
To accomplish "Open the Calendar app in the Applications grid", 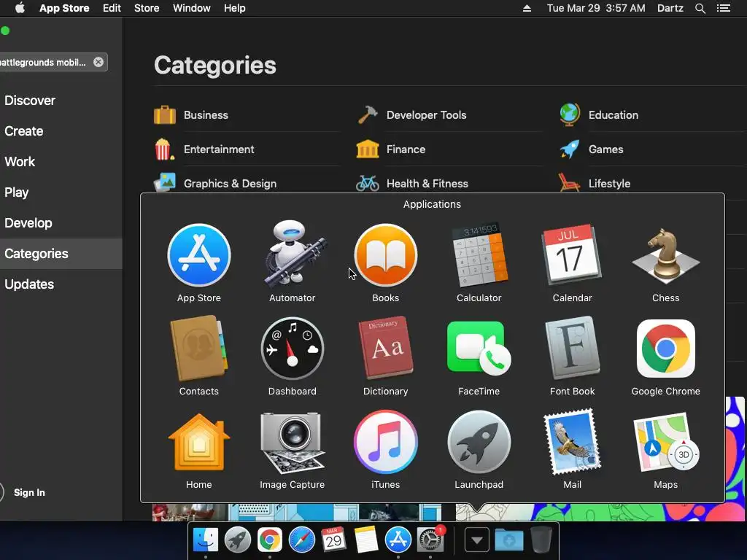I will [572, 255].
